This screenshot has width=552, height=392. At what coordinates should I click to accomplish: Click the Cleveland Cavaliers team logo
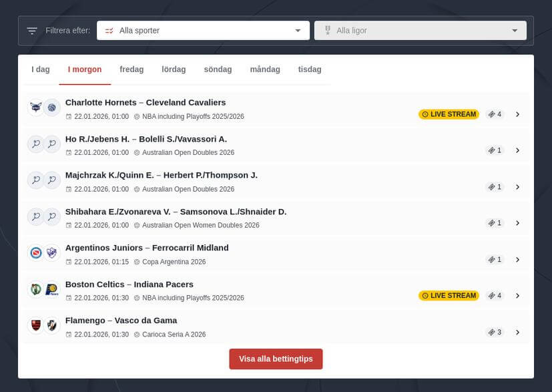[51, 107]
